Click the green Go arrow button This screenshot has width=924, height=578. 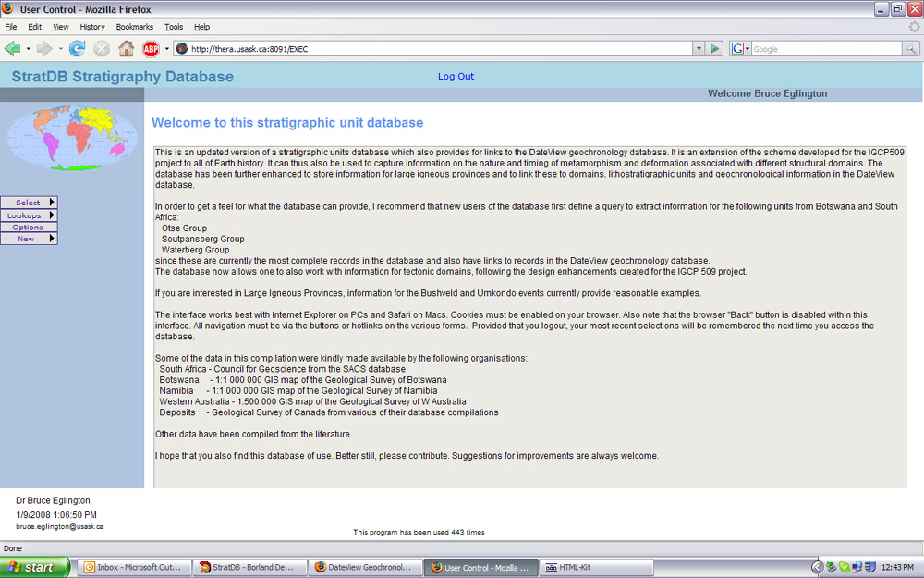(x=714, y=49)
